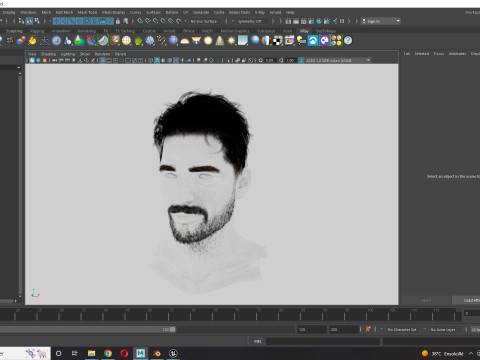Open the Edit Mesh menu
This screenshot has width=480, height=360.
click(x=64, y=12)
